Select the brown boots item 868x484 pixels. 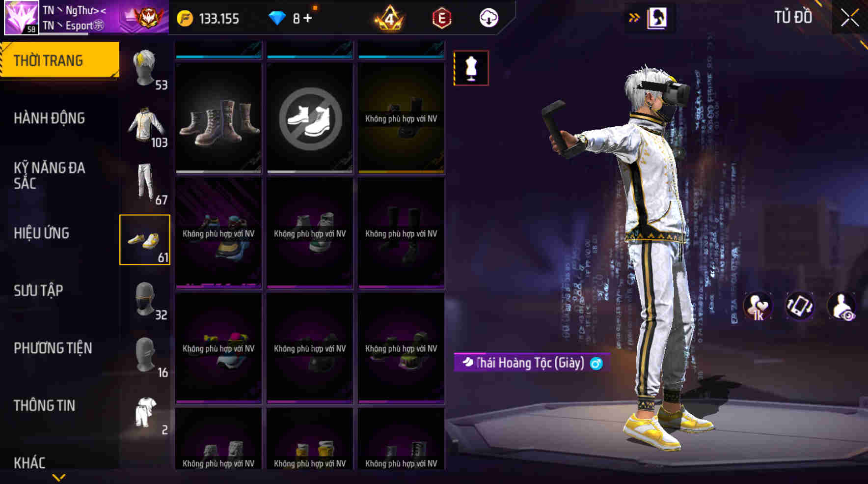point(218,118)
